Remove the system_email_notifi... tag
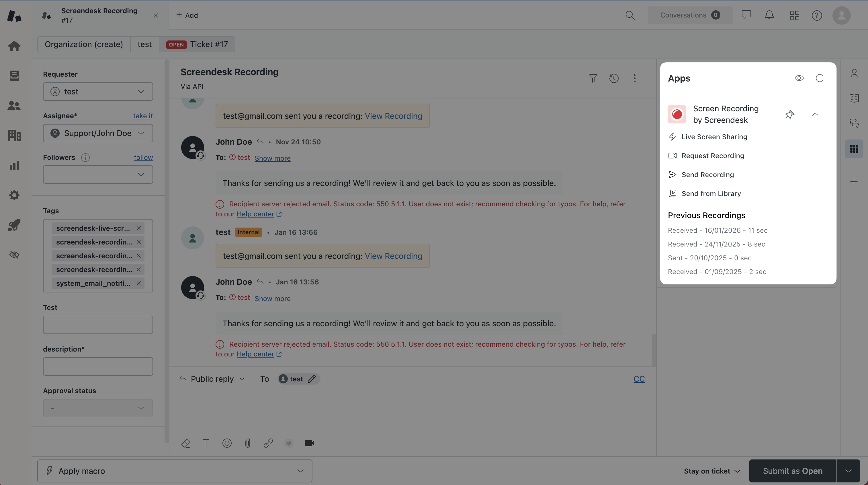Screen dimensions: 868x485 (x=138, y=283)
